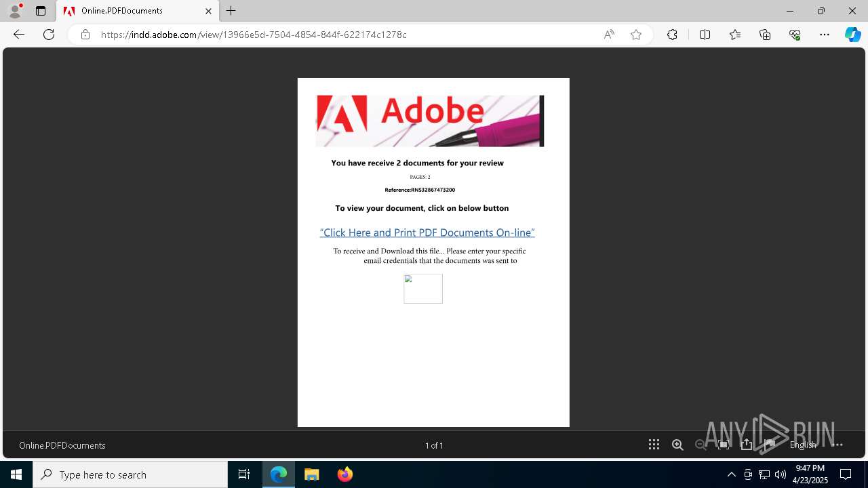Image resolution: width=868 pixels, height=488 pixels.
Task: Open Edge Settings and more menu
Action: [825, 35]
